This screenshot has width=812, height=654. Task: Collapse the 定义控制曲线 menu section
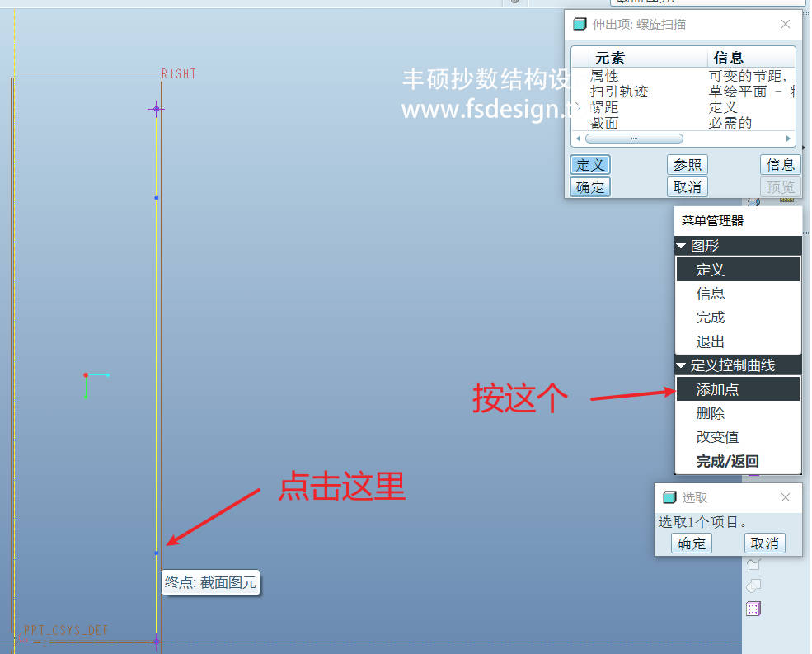tap(682, 365)
